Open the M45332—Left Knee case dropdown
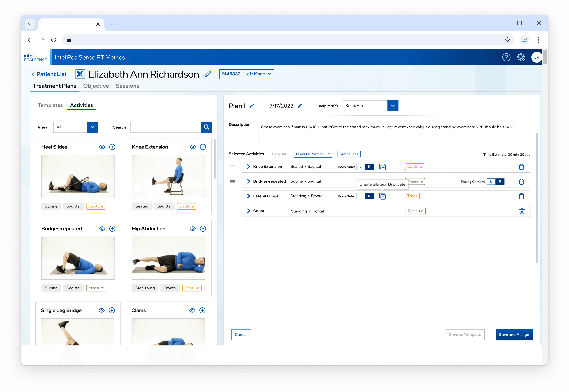 [x=246, y=74]
